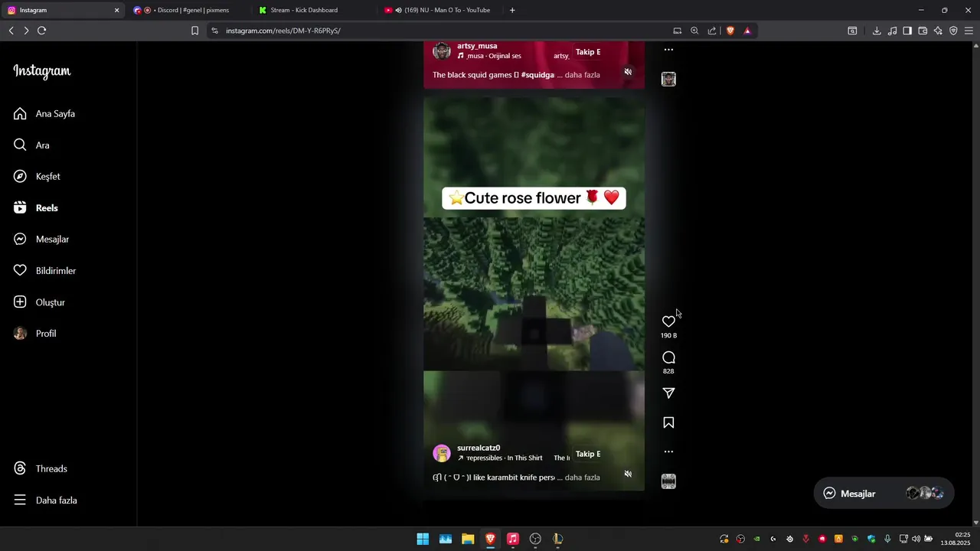The height and width of the screenshot is (551, 980).
Task: Expand surrealcatz0 caption with daha fazla
Action: click(582, 478)
